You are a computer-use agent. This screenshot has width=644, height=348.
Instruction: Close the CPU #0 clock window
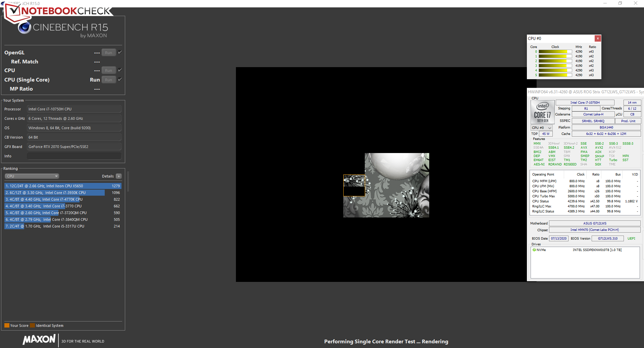(x=598, y=39)
